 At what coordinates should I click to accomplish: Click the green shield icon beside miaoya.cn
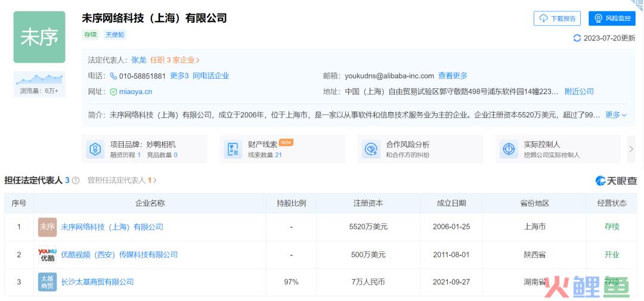113,92
